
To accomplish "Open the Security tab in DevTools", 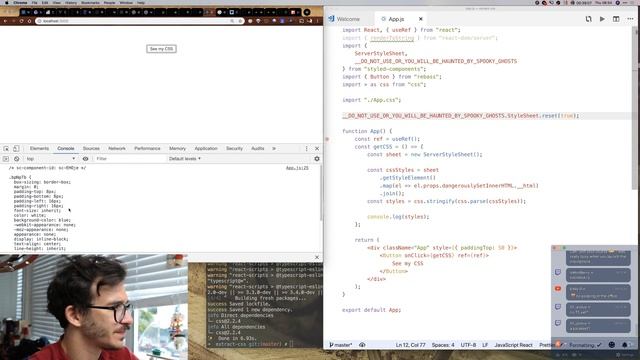I will tap(234, 149).
